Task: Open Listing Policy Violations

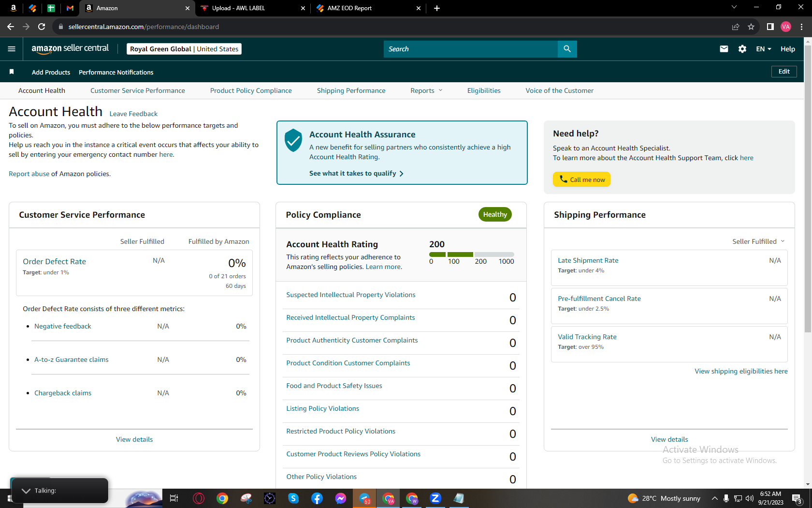Action: pos(323,408)
